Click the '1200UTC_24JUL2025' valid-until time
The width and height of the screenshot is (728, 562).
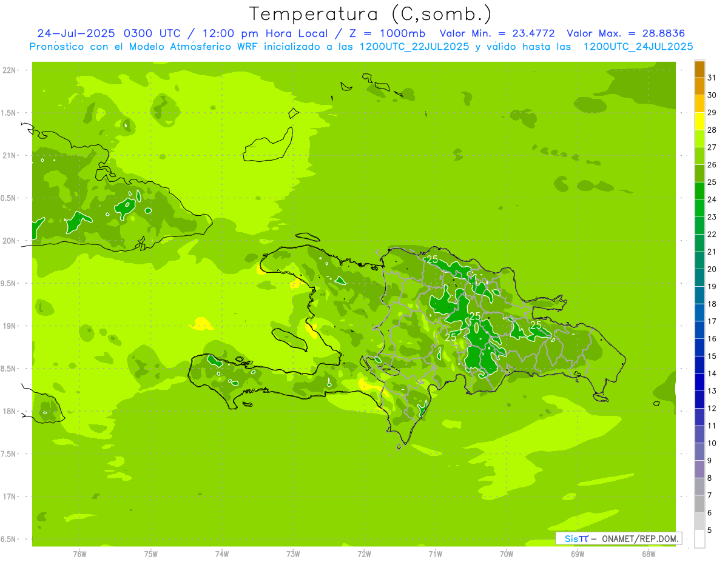tap(638, 47)
